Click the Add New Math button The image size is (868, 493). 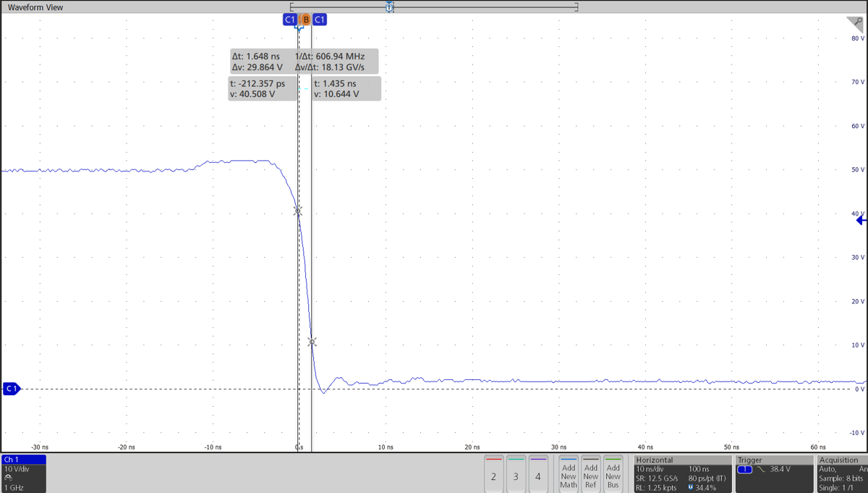(569, 474)
